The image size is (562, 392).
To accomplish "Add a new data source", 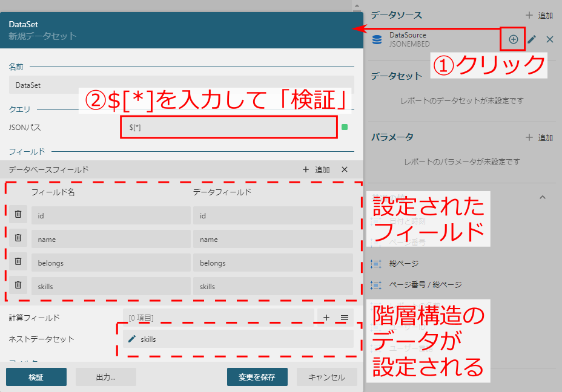I will tap(539, 15).
